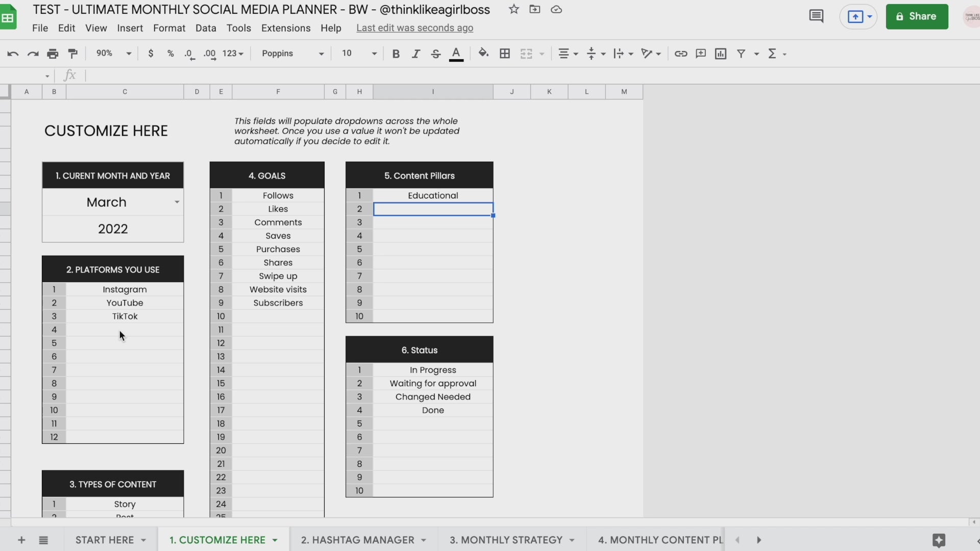Toggle italic formatting
980x551 pixels.
pos(416,54)
